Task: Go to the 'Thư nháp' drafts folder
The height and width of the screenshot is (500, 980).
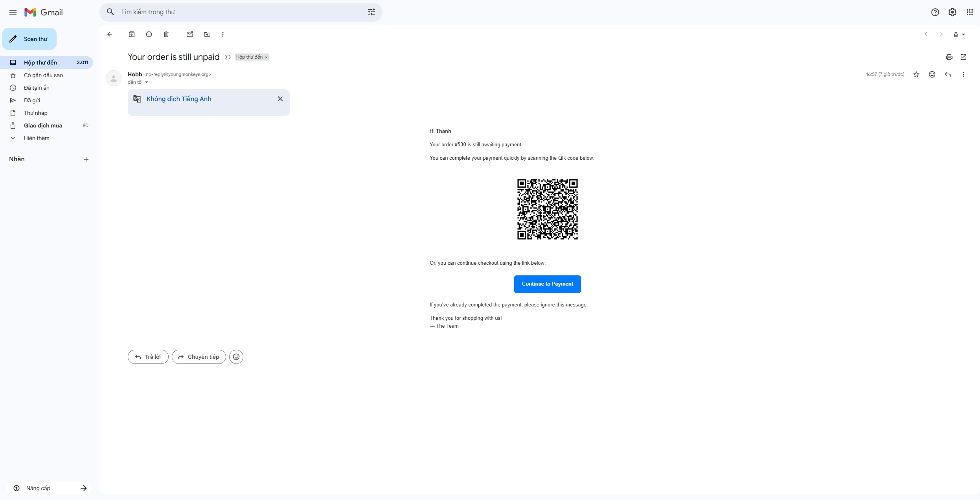Action: point(35,113)
